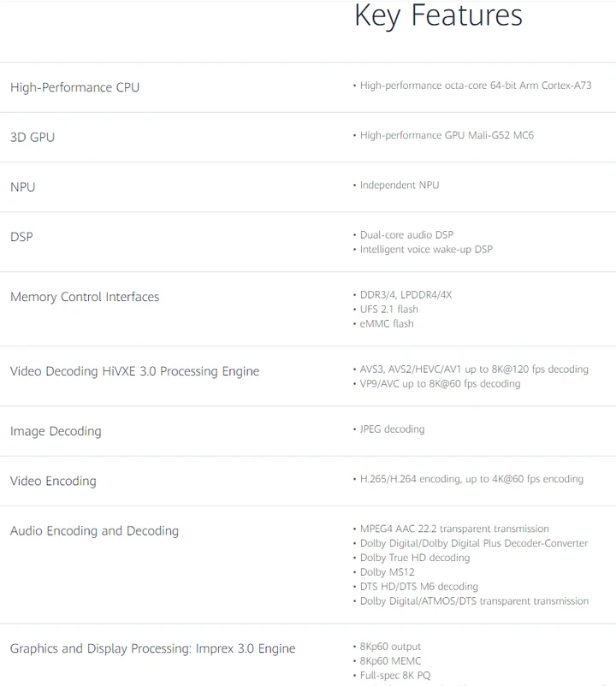This screenshot has width=616, height=686.
Task: Click the VP9/AVC 8K@60 fps decoding line
Action: click(440, 383)
